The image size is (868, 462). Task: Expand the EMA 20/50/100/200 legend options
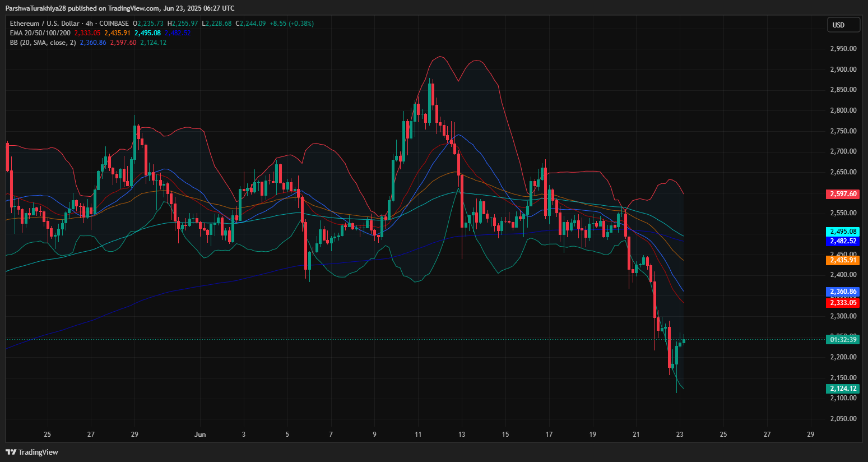39,33
